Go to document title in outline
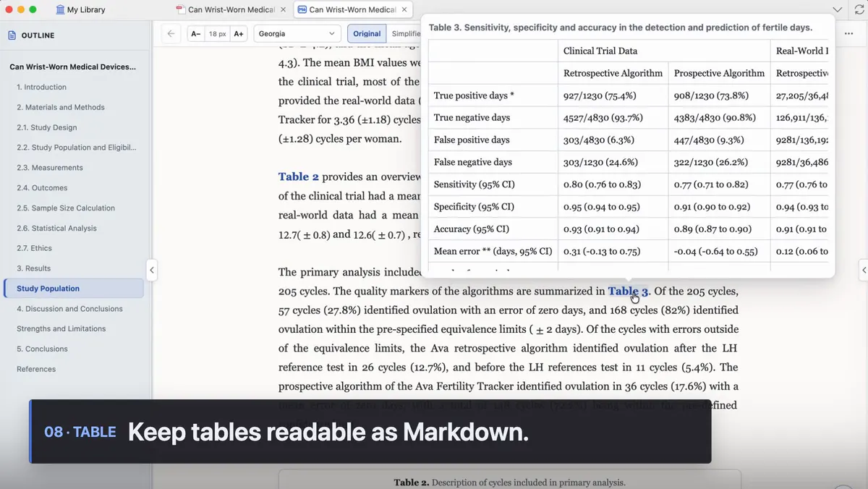The width and height of the screenshot is (868, 489). [72, 67]
